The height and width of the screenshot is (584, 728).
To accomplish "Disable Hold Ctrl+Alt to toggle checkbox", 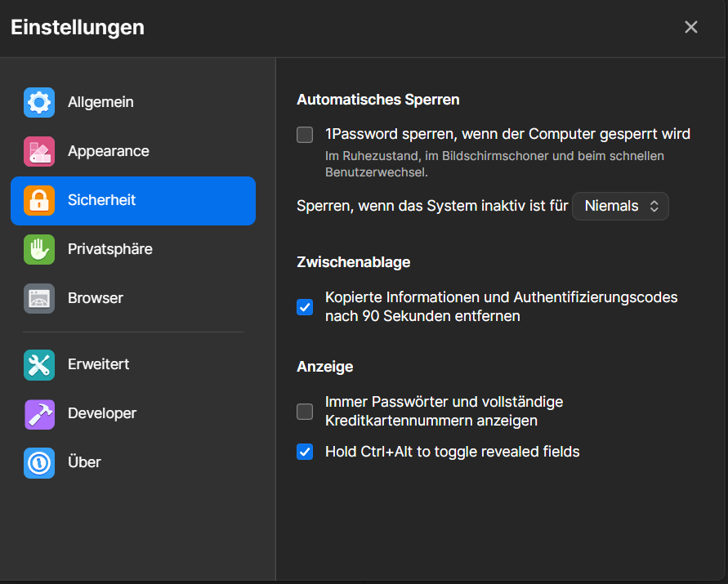I will (x=305, y=452).
